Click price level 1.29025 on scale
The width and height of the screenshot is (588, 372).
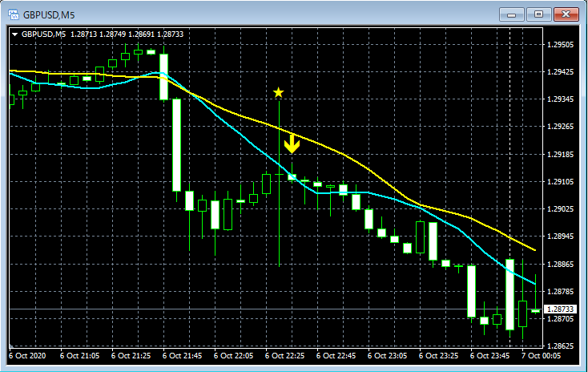click(x=560, y=209)
